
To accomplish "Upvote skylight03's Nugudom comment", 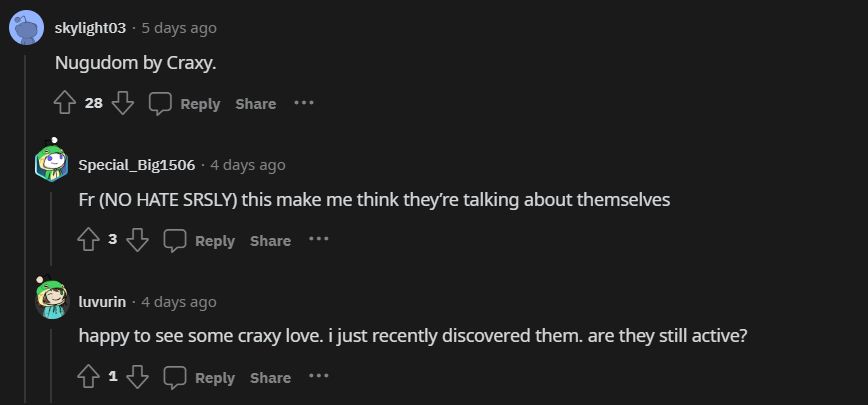I will pyautogui.click(x=65, y=103).
